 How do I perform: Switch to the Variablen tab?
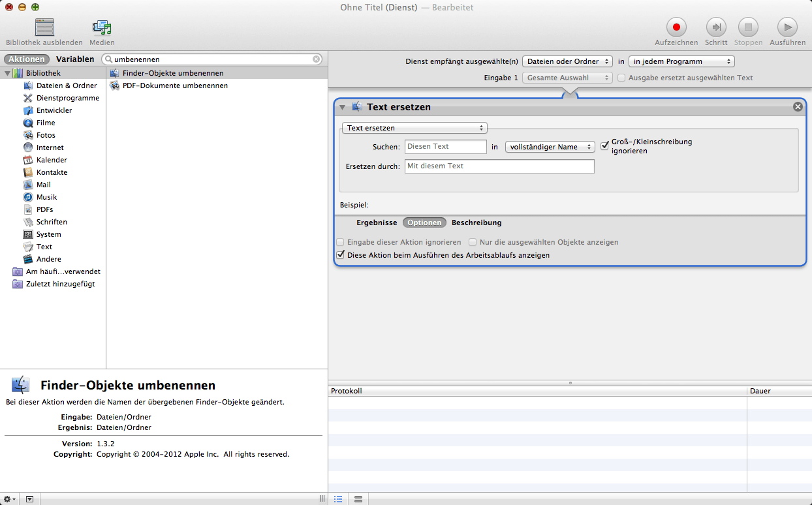pyautogui.click(x=75, y=59)
